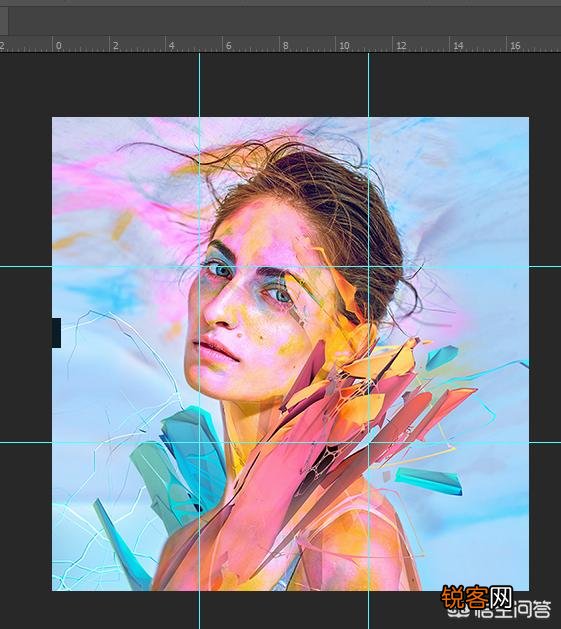Click the teal shard beside the right shoulder
Screen dimensions: 561x629
pyautogui.click(x=429, y=480)
